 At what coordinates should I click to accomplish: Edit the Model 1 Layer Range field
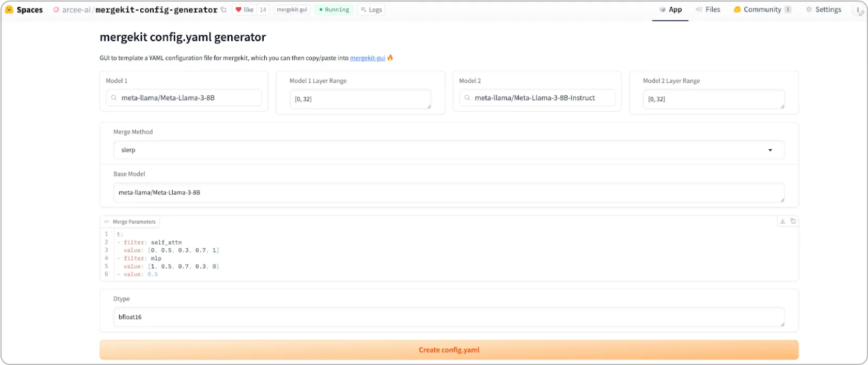[360, 99]
